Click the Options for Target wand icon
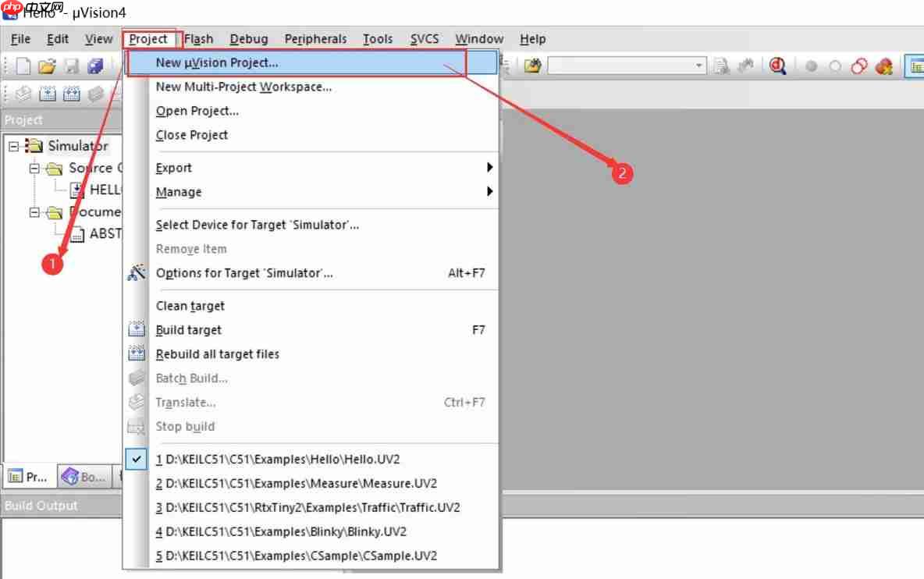The image size is (924, 579). 136,272
